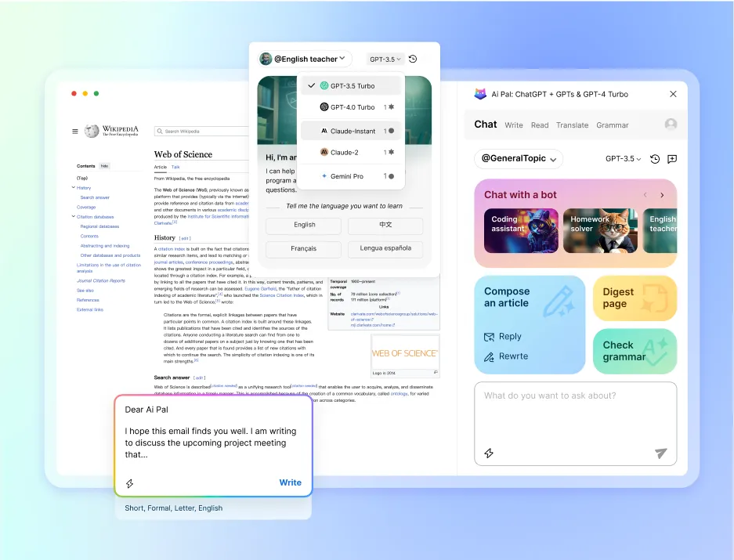Click the history clock icon beside GPT-3.5
Screen dimensions: 734x560
(655, 159)
